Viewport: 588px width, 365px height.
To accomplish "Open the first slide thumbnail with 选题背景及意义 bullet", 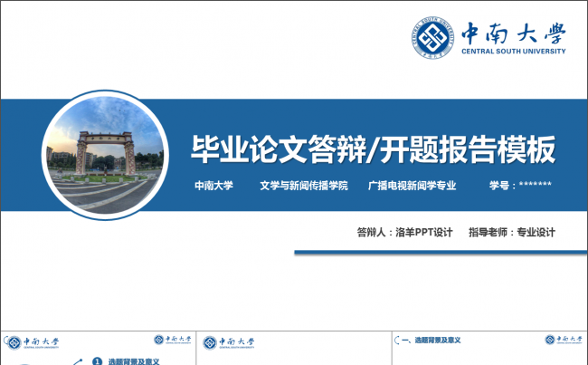I will point(99,348).
